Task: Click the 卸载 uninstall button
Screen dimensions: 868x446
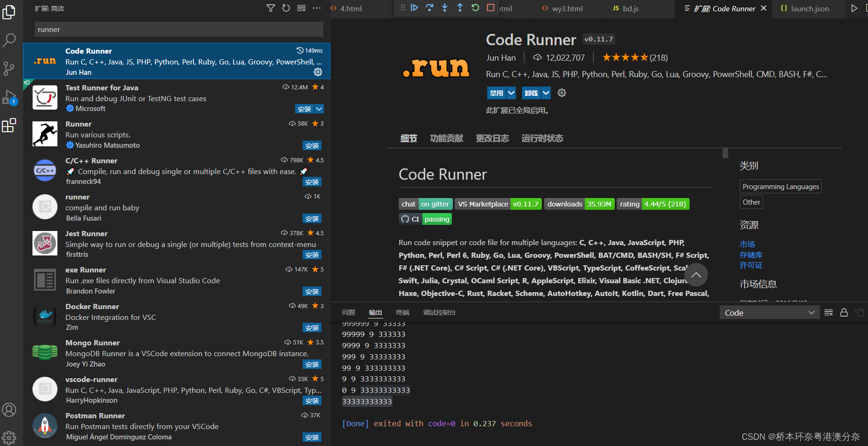Action: click(531, 93)
